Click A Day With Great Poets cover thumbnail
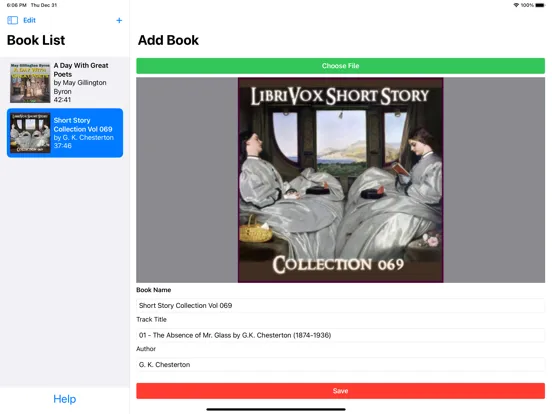The image size is (552, 414). pos(30,83)
